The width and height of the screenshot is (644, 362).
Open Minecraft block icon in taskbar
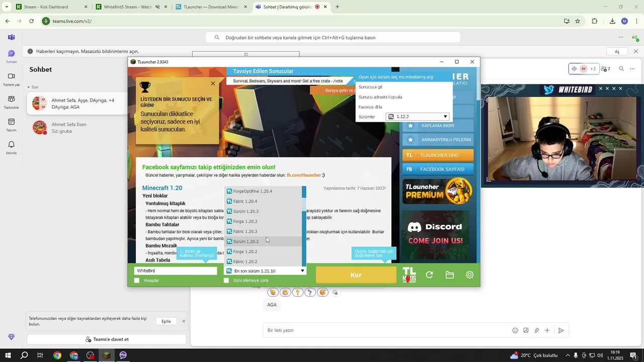(107, 355)
